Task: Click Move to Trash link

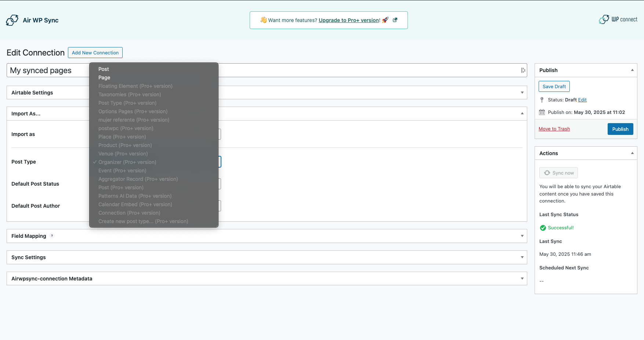Action: [554, 129]
